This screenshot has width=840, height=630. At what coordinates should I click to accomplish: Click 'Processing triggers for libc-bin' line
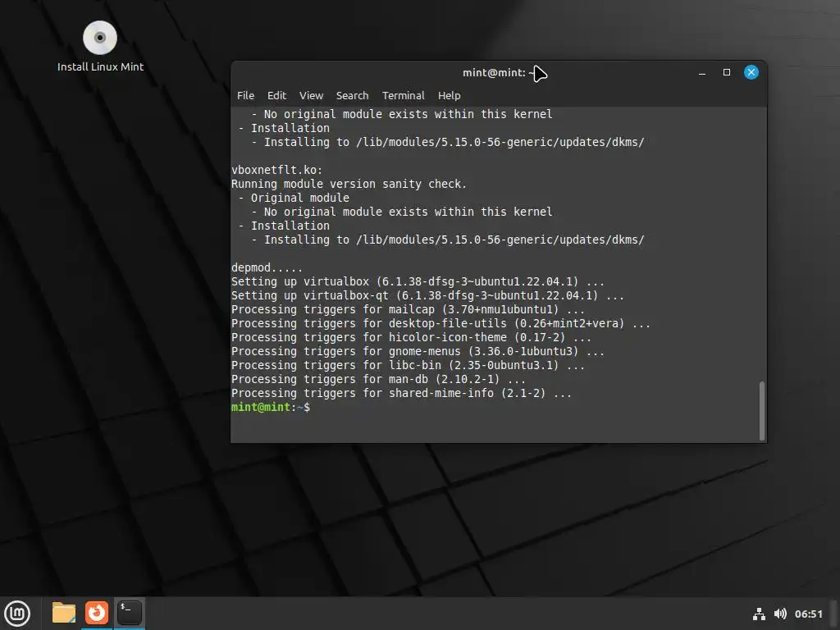click(408, 365)
